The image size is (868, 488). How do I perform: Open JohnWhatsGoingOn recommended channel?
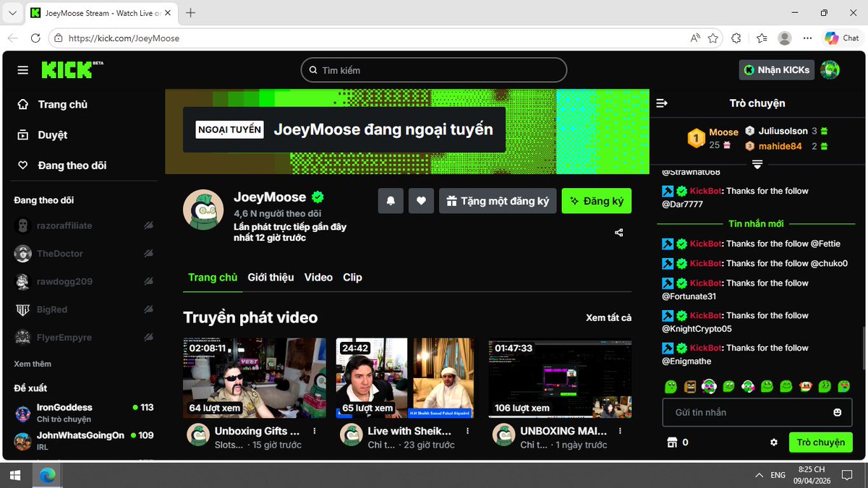(x=84, y=441)
